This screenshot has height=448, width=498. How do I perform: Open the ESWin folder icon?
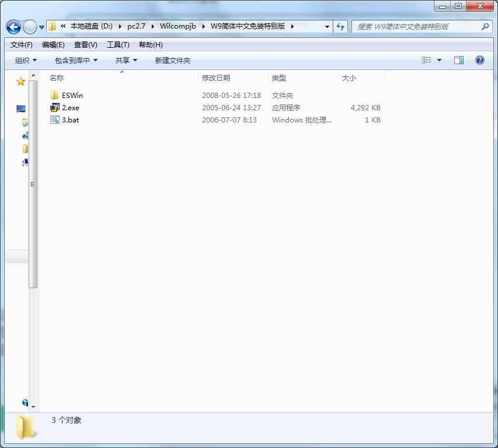point(55,95)
